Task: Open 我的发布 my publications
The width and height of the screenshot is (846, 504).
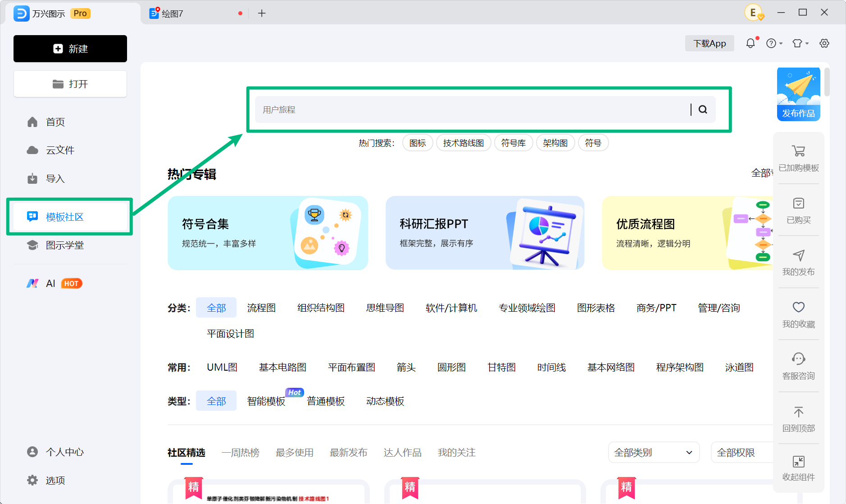Action: 798,262
